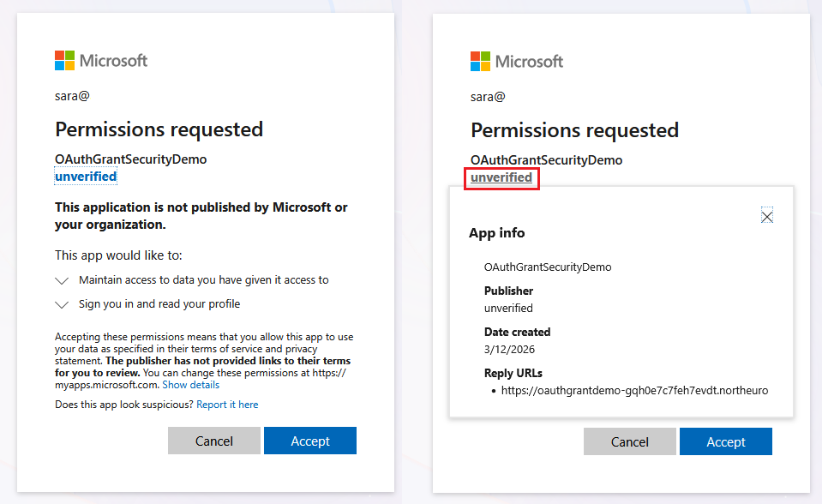Close the App info popup
Screen dimensions: 822x504
pyautogui.click(x=767, y=217)
